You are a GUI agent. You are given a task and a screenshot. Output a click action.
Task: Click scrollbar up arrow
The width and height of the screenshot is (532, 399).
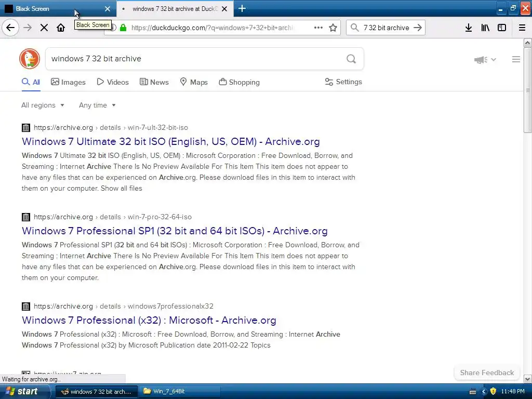pos(527,43)
